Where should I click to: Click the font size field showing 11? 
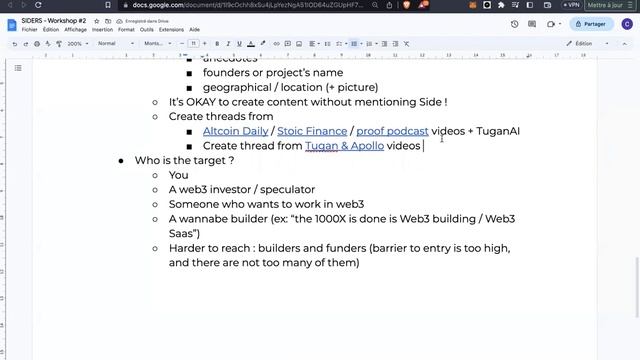tap(193, 44)
